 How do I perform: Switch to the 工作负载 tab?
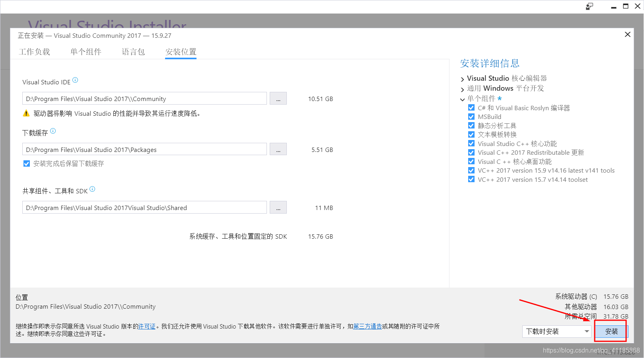pos(35,52)
